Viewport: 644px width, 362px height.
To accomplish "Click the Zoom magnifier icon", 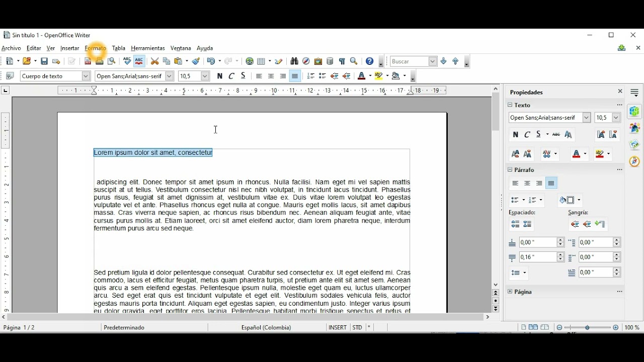I will coord(354,61).
